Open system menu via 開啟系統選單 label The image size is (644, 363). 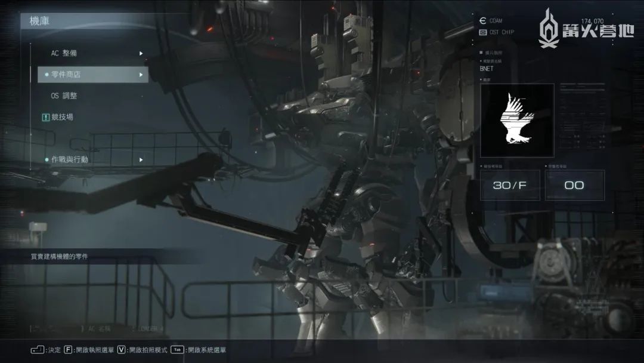pos(207,350)
